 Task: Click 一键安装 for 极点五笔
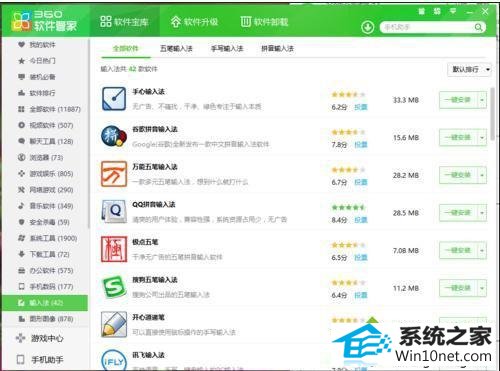click(x=459, y=251)
